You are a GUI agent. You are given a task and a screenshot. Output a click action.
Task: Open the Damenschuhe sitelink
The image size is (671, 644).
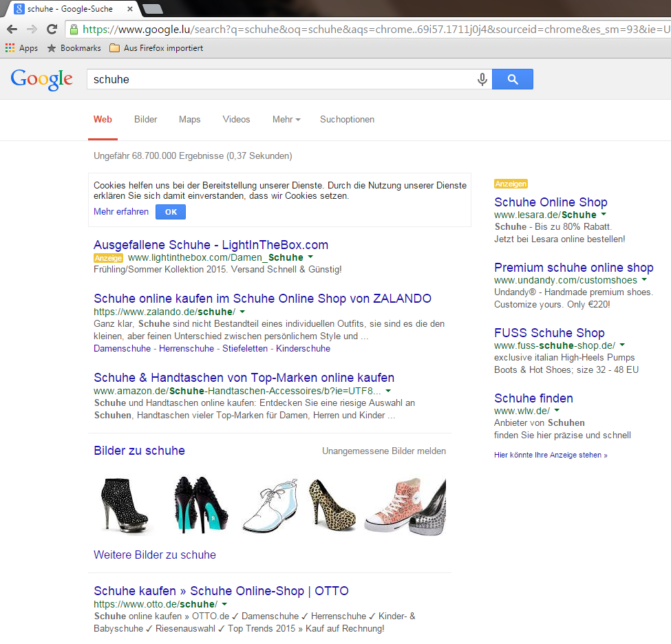(122, 348)
